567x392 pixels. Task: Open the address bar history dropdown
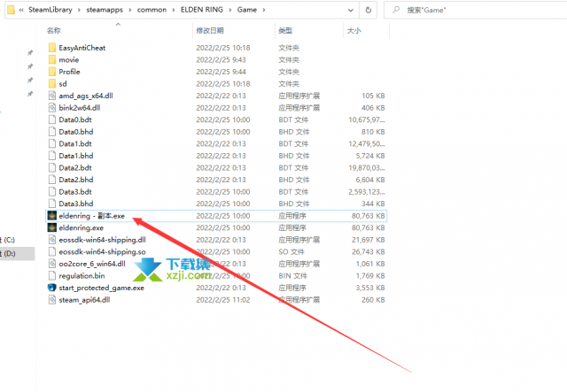351,10
